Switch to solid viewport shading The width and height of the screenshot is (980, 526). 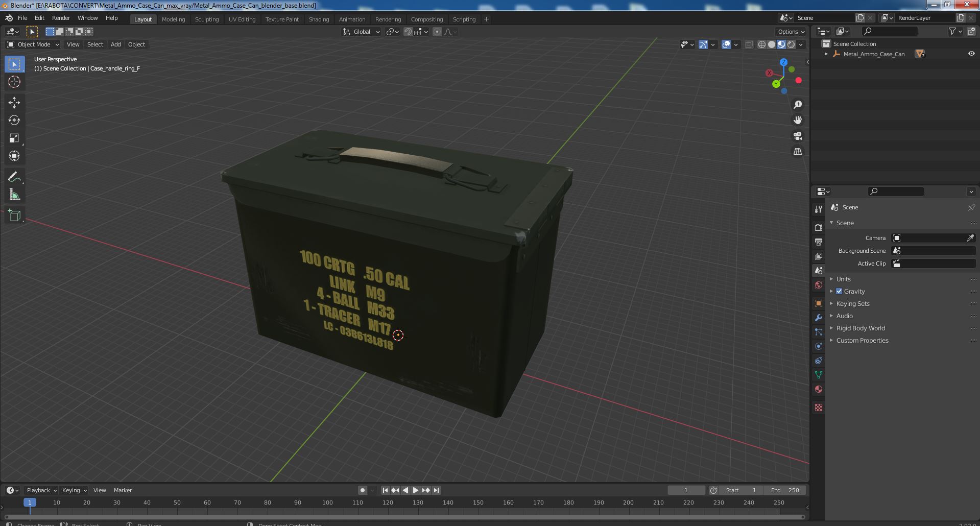coord(772,44)
